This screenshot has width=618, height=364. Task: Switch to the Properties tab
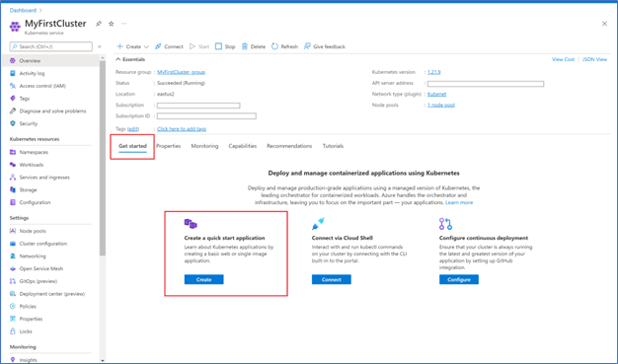click(x=168, y=146)
